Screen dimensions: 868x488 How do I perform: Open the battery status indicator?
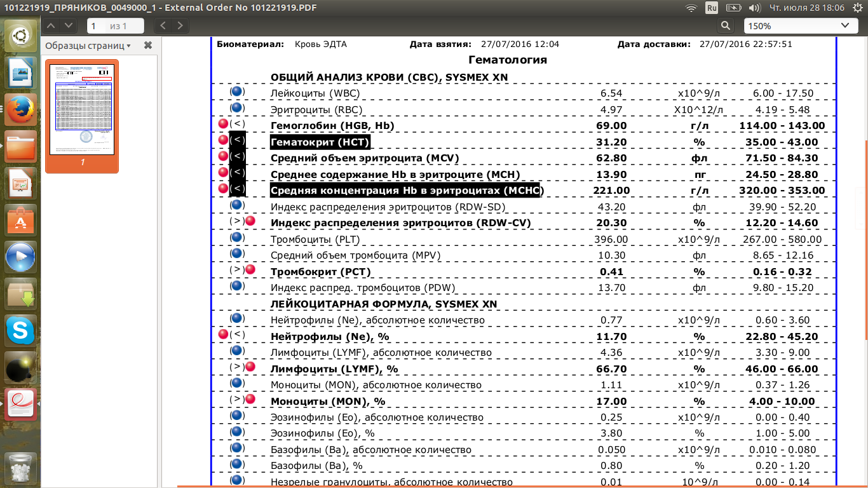point(733,8)
